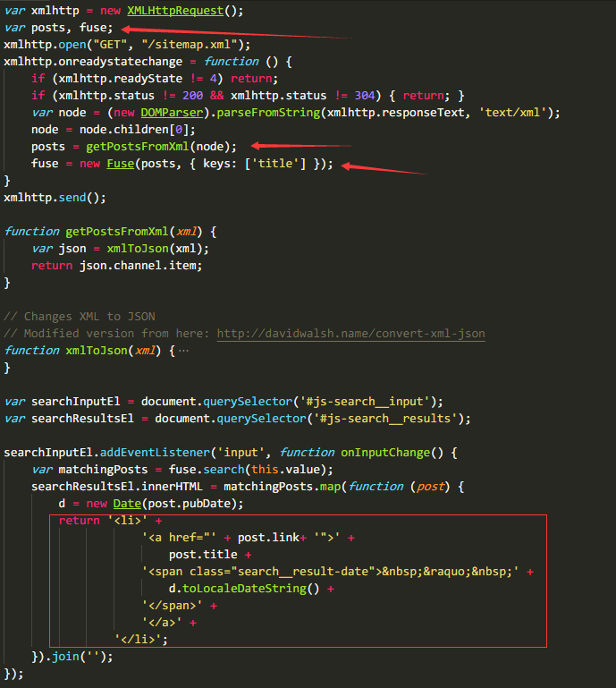Expand the folded xmlToJson function ellipsis
The image size is (616, 688).
pyautogui.click(x=183, y=351)
